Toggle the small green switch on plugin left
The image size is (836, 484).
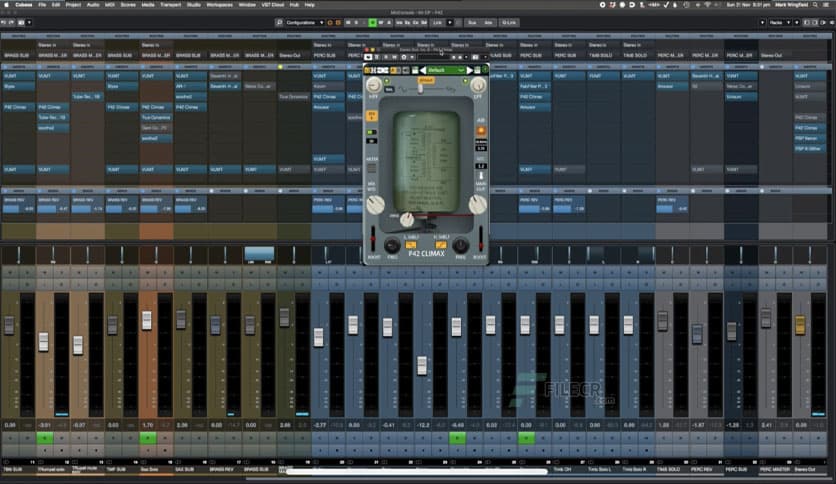point(372,132)
